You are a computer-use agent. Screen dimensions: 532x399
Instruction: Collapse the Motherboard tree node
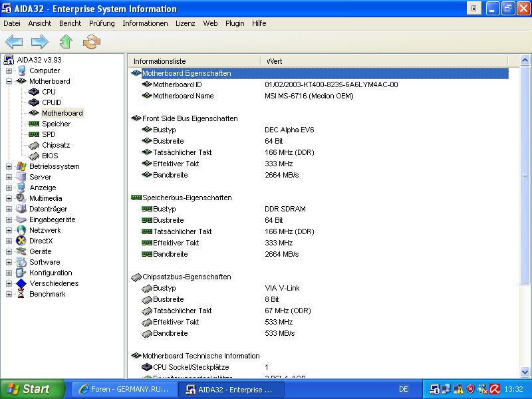tap(9, 81)
